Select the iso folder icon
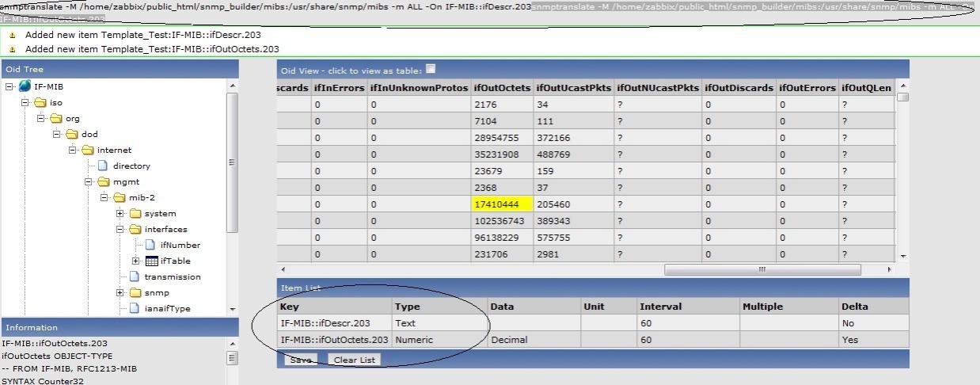Screen dimensions: 980x385 click(40, 102)
